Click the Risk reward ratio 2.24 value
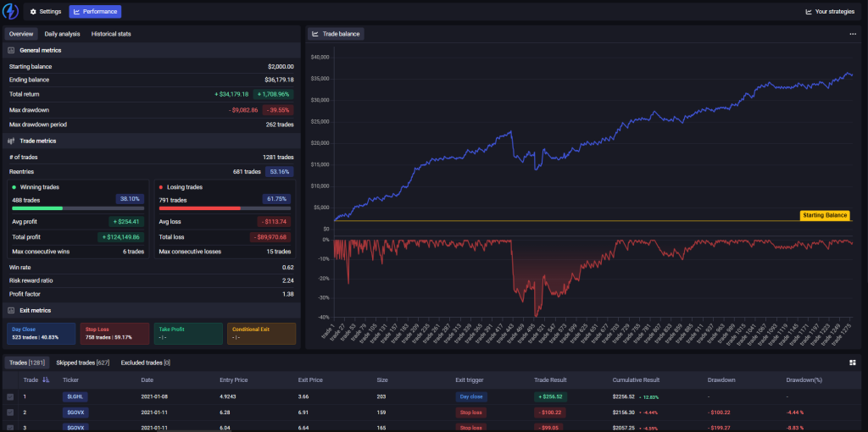Screen dimensions: 868x432 coord(288,281)
